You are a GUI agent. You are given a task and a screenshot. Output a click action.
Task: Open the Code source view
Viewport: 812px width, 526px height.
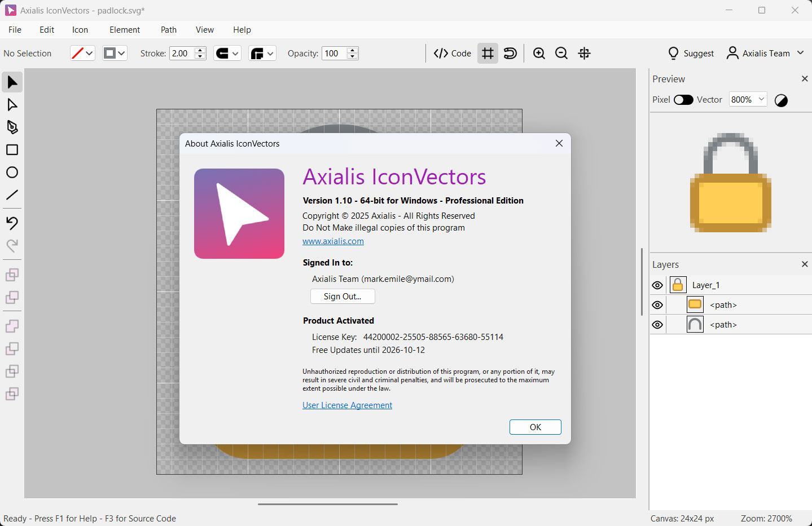click(453, 54)
